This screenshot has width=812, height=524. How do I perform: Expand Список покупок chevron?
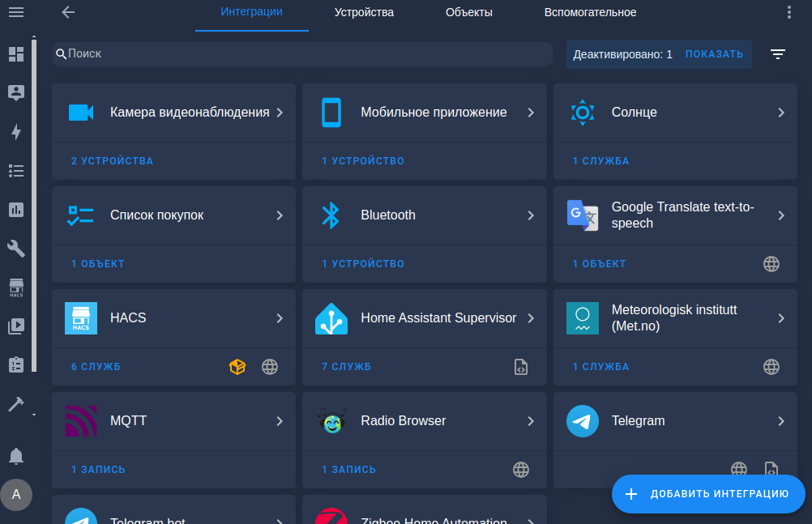tap(280, 215)
